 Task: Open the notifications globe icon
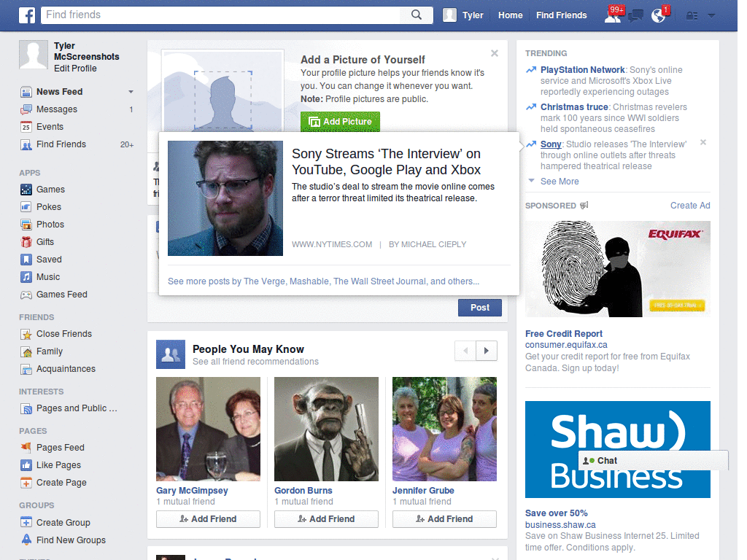(x=659, y=16)
